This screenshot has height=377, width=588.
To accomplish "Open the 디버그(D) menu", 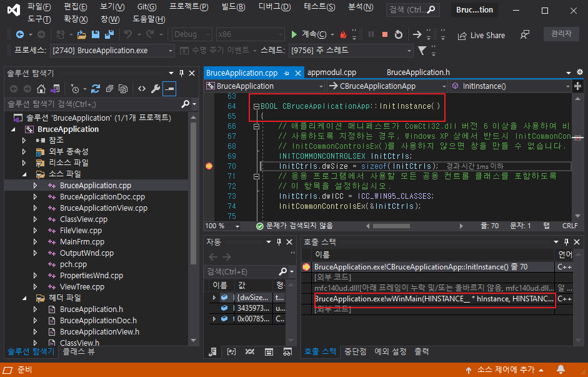I will point(274,7).
